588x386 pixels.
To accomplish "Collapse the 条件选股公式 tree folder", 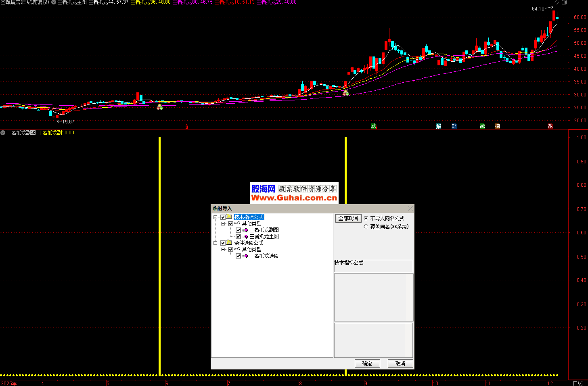I will click(215, 243).
